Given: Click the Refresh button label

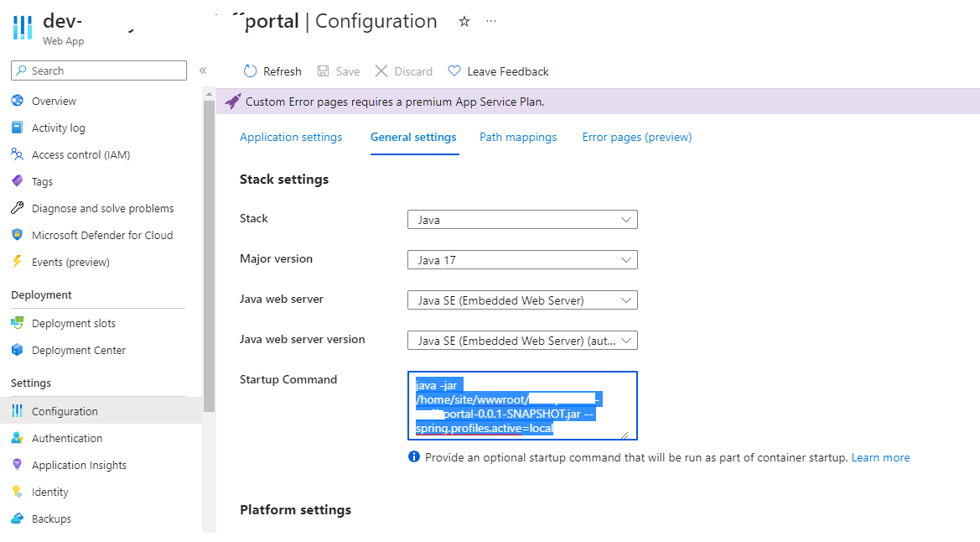Looking at the screenshot, I should (282, 71).
